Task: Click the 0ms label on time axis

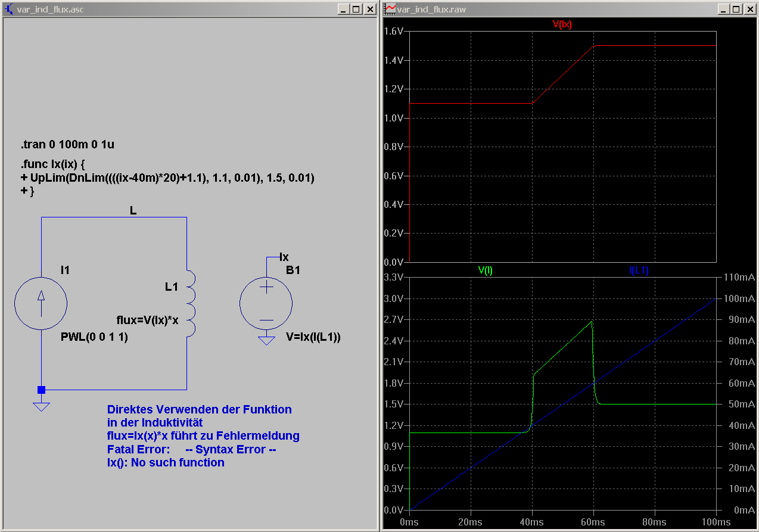Action: tap(410, 522)
